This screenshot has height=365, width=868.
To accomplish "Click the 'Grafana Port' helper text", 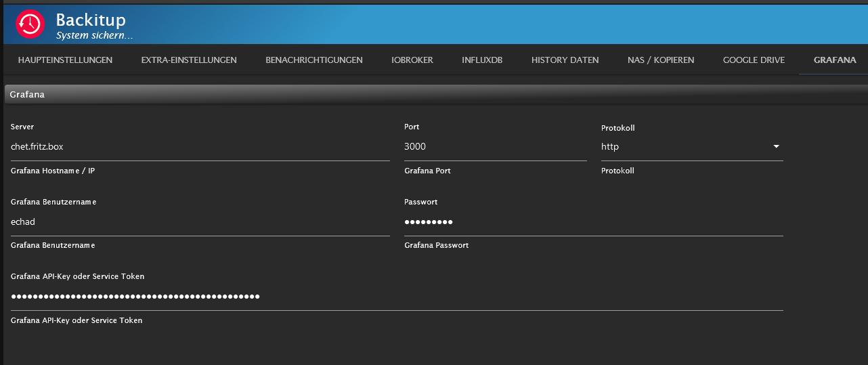I will 427,171.
